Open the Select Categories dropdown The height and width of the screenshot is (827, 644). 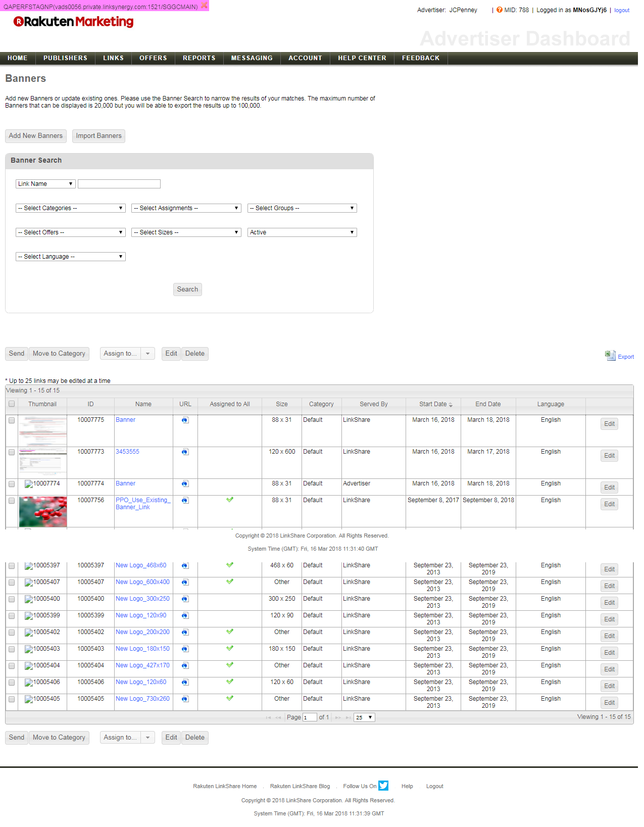(x=70, y=208)
